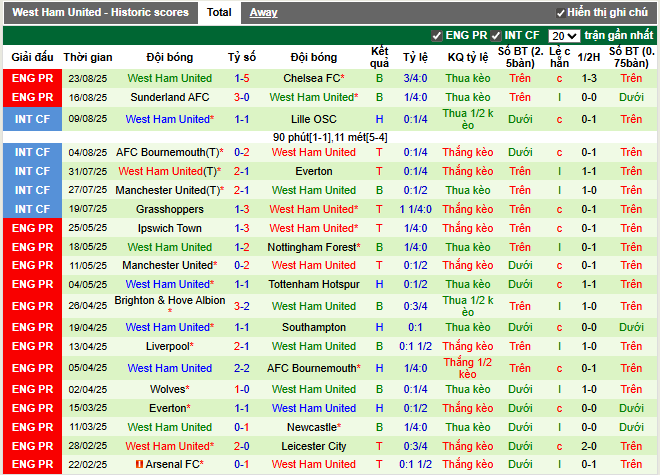Open Sunderland AFC team link
This screenshot has height=475, width=660.
coord(170,97)
